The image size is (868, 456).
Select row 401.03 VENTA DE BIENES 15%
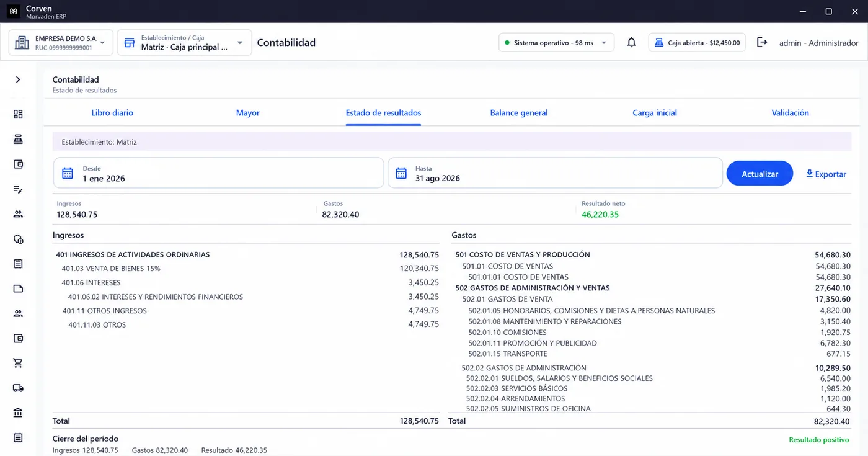[247, 269]
